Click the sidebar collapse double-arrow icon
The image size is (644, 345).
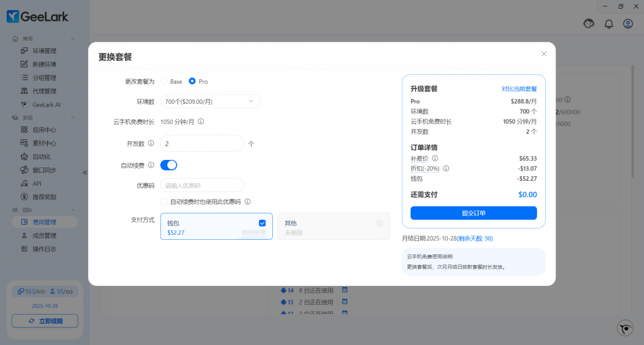85,172
